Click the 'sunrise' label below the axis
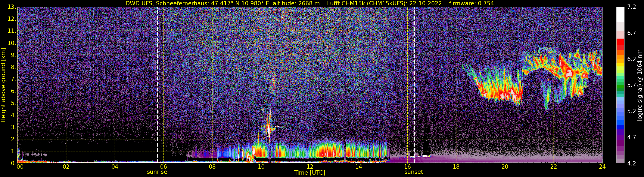This screenshot has width=644, height=177. 157,172
